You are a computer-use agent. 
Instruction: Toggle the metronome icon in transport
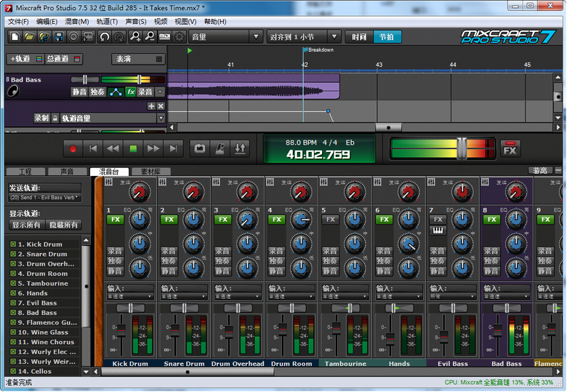tap(220, 148)
